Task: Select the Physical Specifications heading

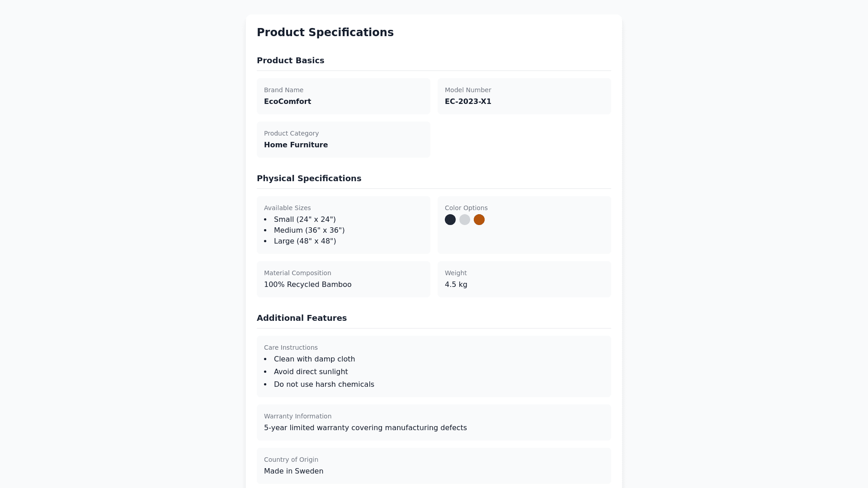Action: point(309,178)
